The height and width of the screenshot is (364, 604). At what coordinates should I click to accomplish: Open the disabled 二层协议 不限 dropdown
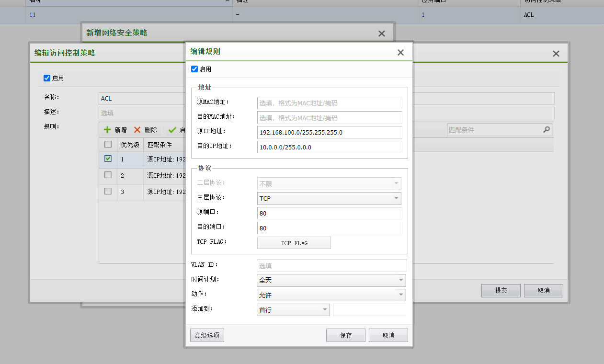[x=329, y=183]
